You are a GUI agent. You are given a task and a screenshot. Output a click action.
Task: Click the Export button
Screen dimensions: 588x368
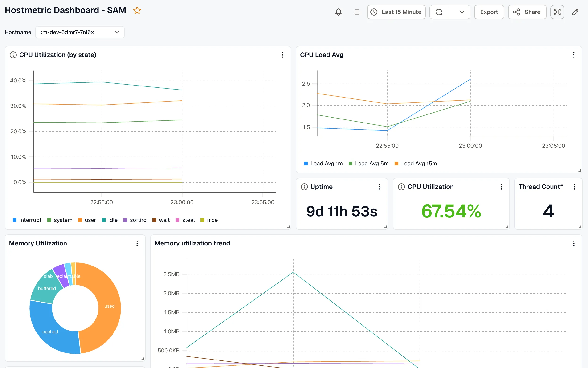point(489,12)
